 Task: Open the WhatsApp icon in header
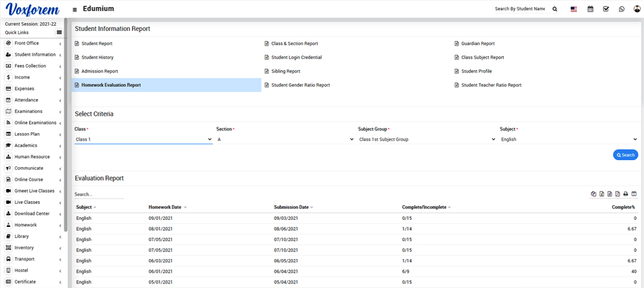(621, 9)
